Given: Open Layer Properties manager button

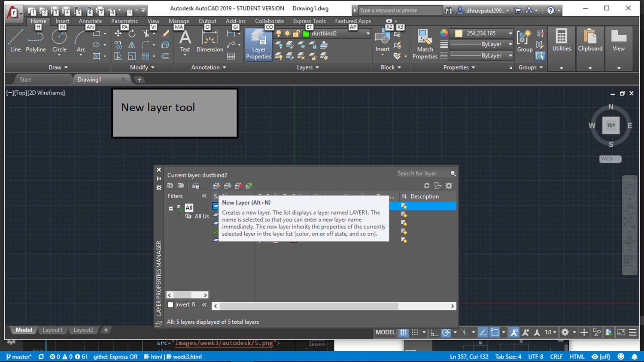Looking at the screenshot, I should pos(258,44).
